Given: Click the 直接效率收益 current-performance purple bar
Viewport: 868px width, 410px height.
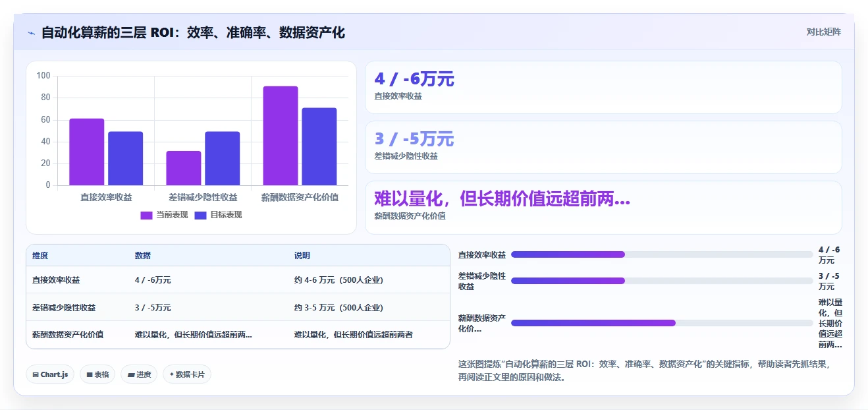Looking at the screenshot, I should point(87,152).
